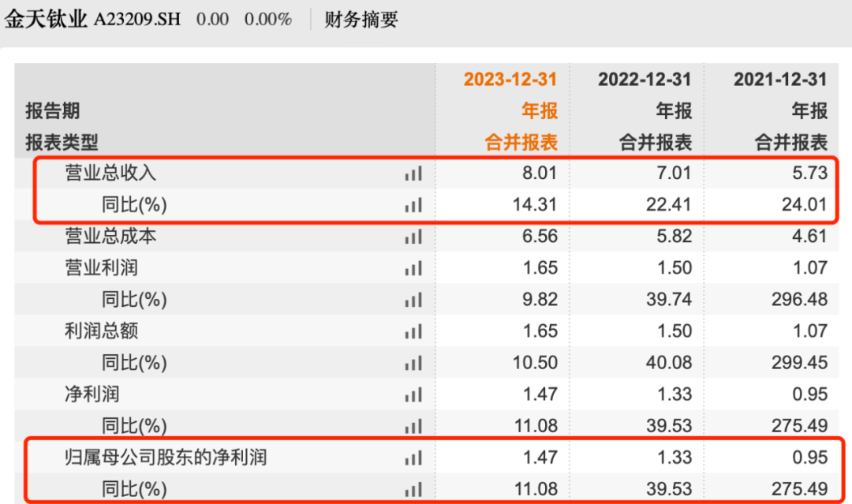Click 1.07 in the 营业利润 row
852x504 pixels.
[809, 267]
